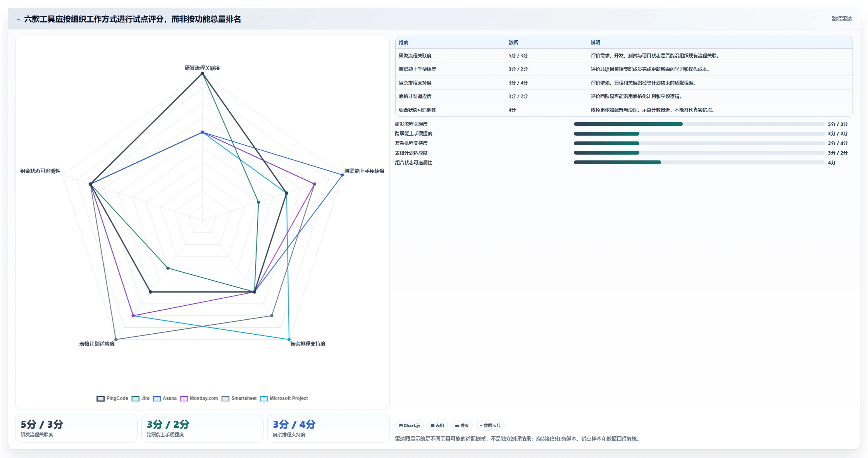The width and height of the screenshot is (868, 458).
Task: Click the 表格计划适应度 progress bar
Action: pyautogui.click(x=699, y=153)
